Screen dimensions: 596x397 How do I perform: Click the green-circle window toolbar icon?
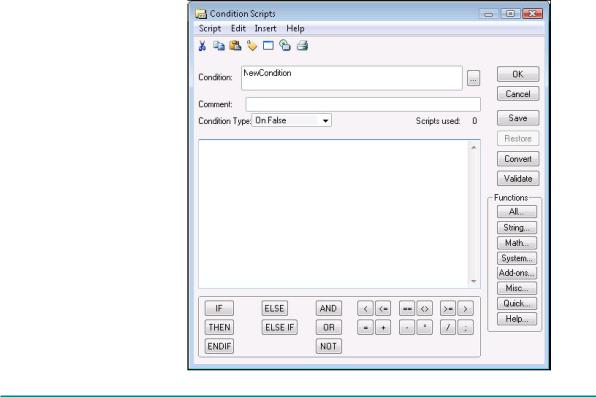pos(285,46)
